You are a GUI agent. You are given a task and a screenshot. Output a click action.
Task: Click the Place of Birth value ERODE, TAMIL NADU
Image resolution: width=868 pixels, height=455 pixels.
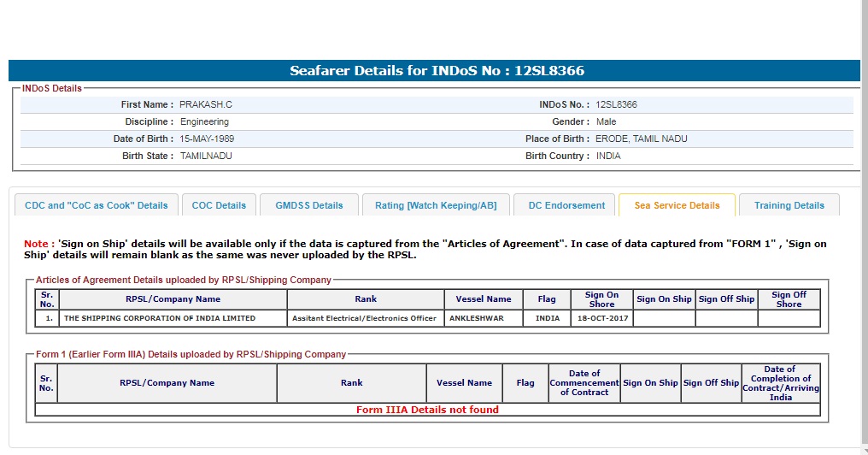pos(642,139)
